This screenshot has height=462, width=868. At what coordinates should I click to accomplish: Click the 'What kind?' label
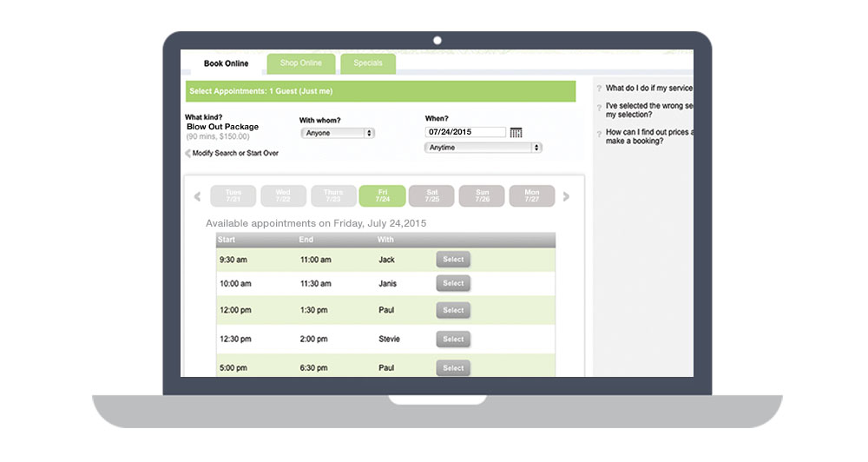pyautogui.click(x=204, y=117)
